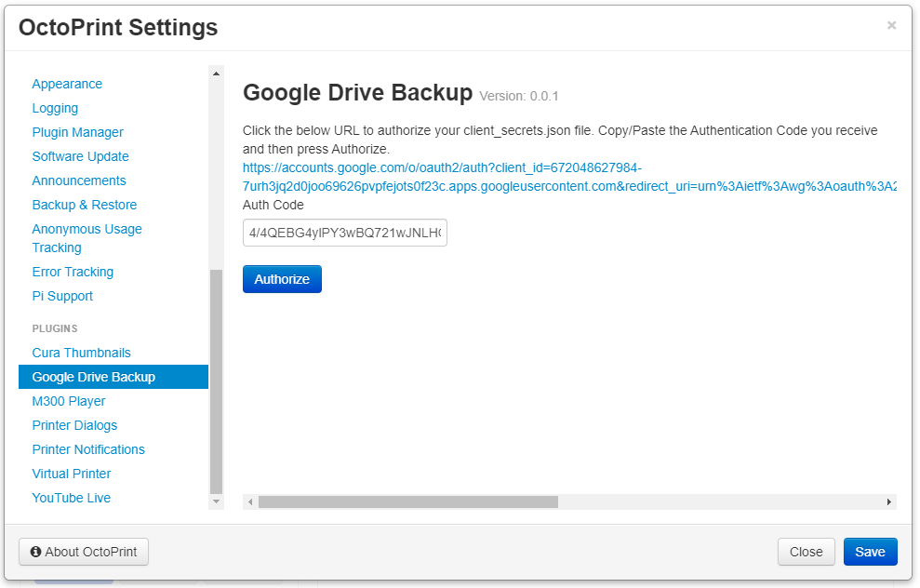
Task: Open the Appearance settings section
Action: (67, 84)
